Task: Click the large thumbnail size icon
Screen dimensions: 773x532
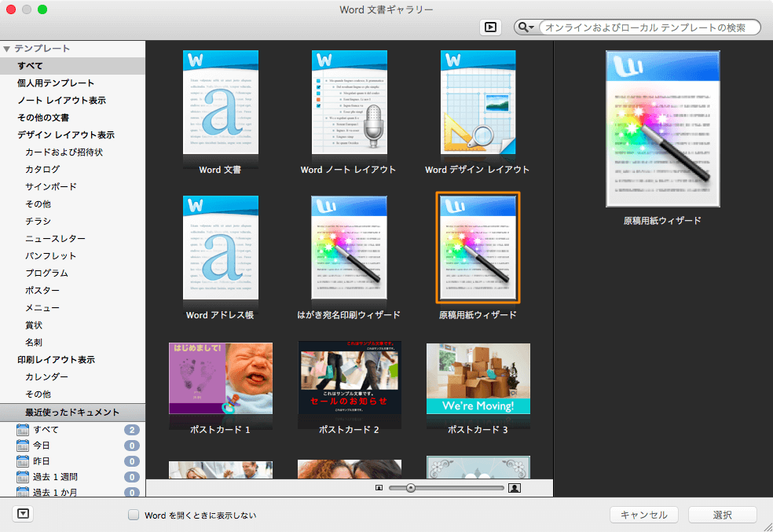Action: tap(515, 488)
